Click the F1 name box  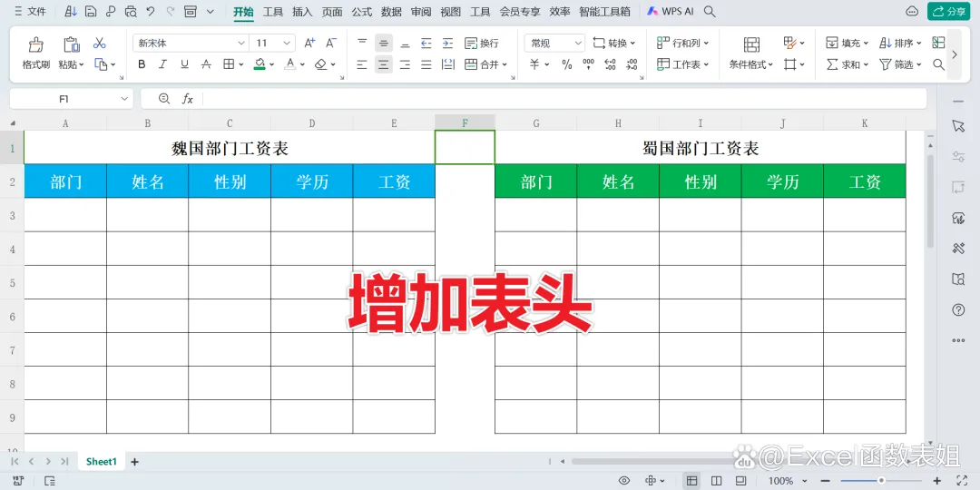(64, 99)
